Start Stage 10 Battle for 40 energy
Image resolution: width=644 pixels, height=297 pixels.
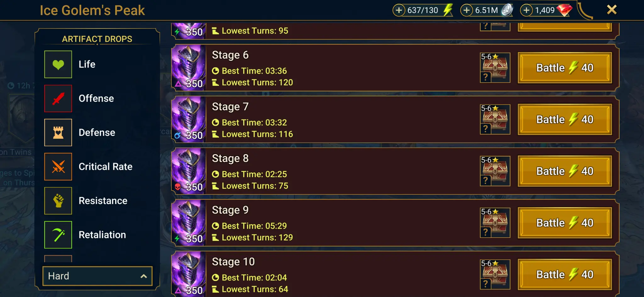point(565,275)
